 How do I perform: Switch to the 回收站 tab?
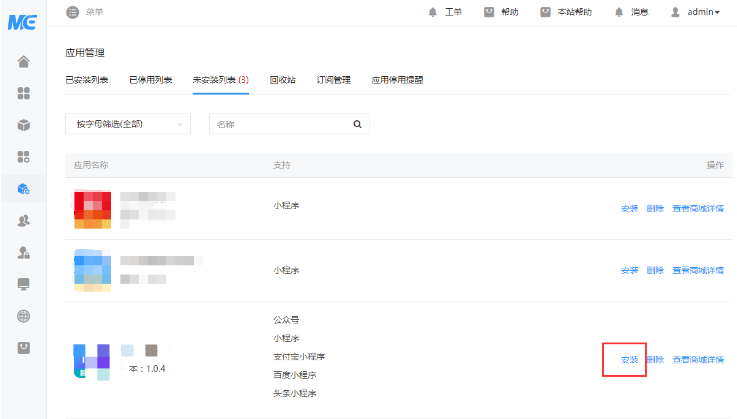[x=283, y=79]
